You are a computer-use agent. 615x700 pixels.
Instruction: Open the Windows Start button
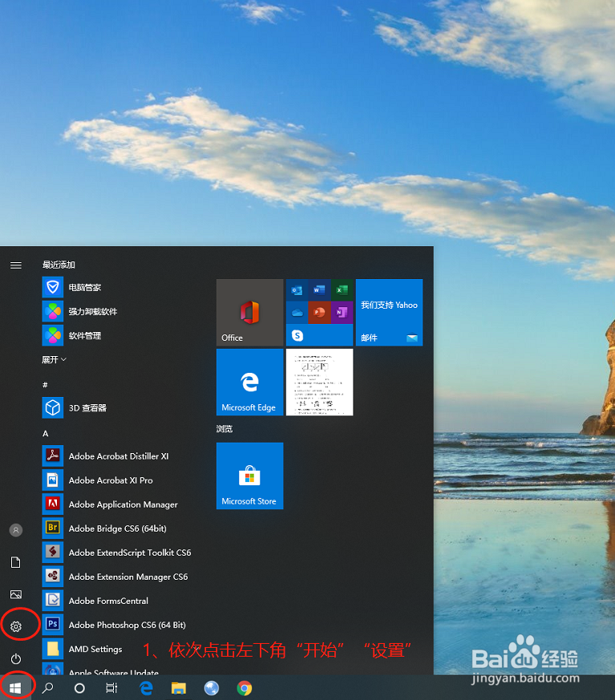pyautogui.click(x=15, y=688)
